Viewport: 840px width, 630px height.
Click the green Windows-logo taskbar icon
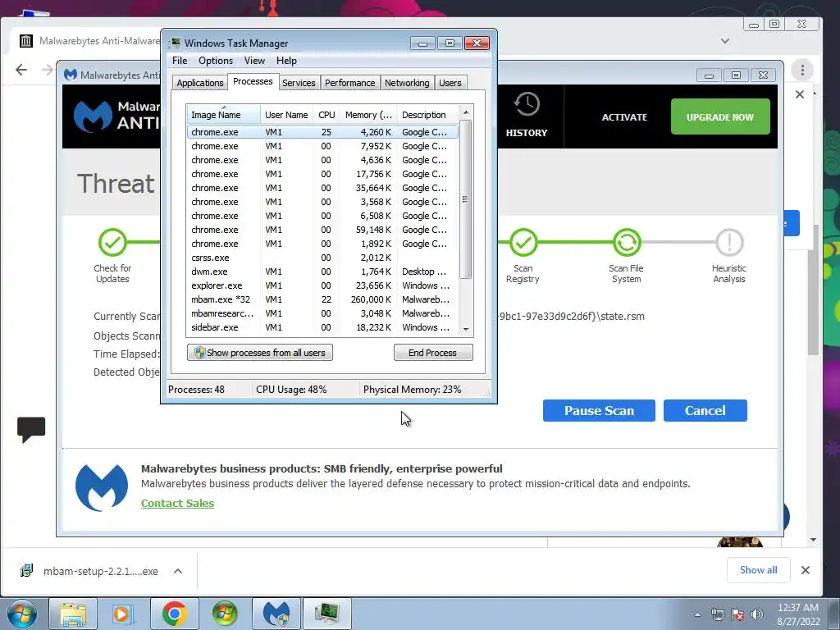225,614
